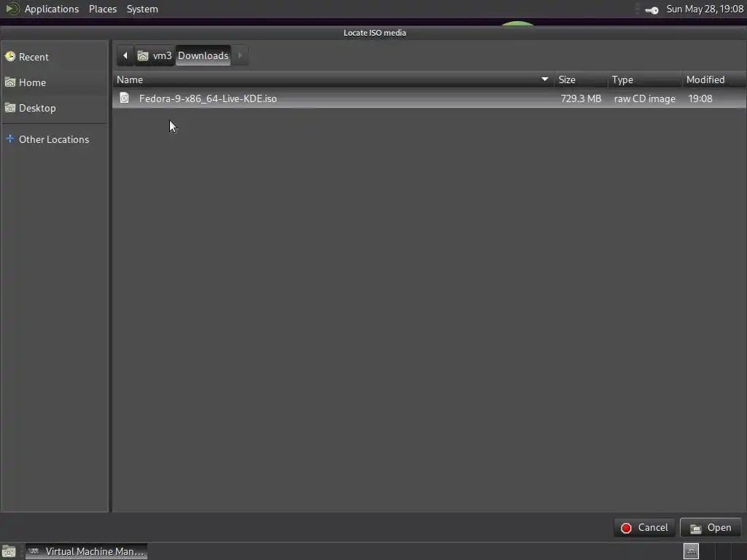Open Other Locations in the sidebar
Screen dimensions: 747x560
[54, 139]
